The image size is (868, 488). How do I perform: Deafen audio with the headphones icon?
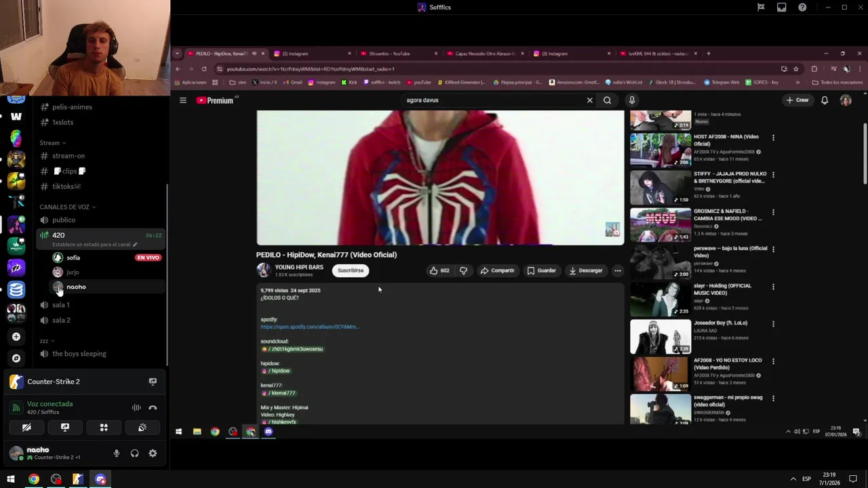pos(134,453)
